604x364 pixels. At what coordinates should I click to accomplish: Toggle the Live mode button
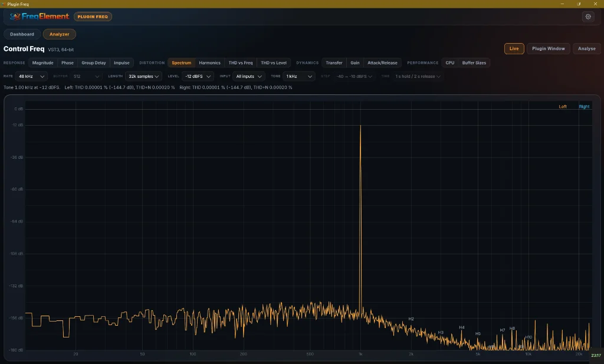point(514,48)
